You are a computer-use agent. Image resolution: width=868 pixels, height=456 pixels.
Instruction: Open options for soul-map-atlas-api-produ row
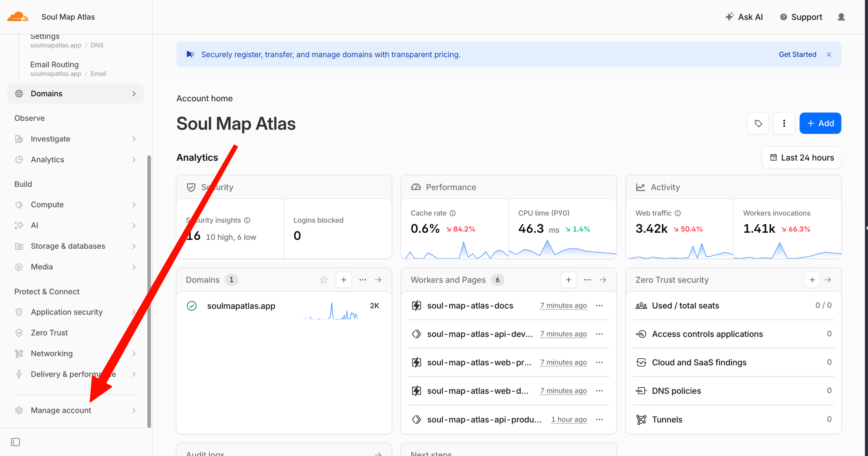tap(599, 420)
